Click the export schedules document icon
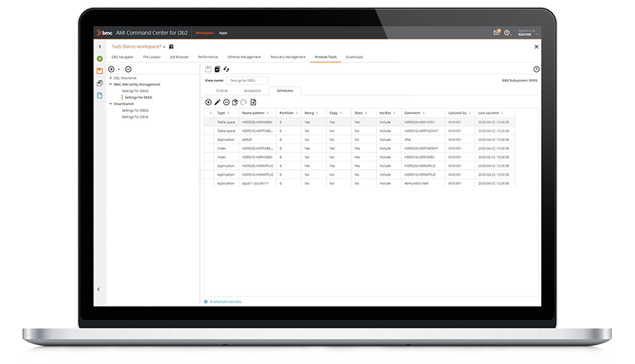Screen dimensions: 635x364 point(253,102)
